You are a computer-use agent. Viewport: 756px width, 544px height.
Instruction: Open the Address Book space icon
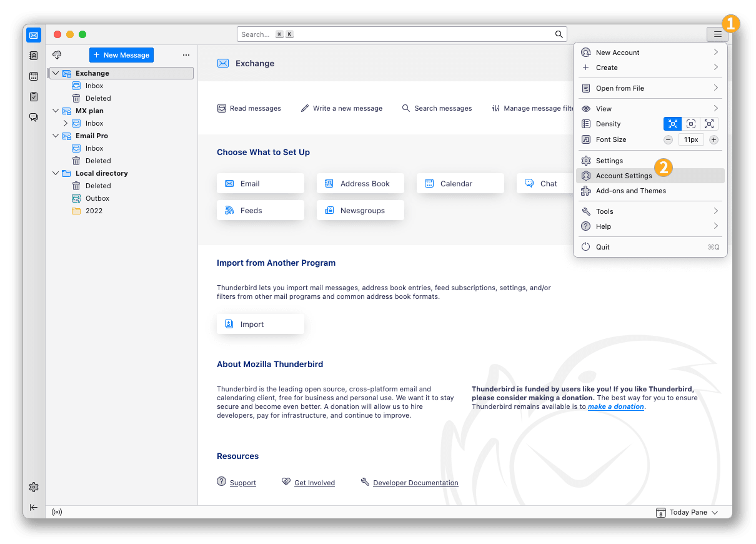tap(34, 56)
